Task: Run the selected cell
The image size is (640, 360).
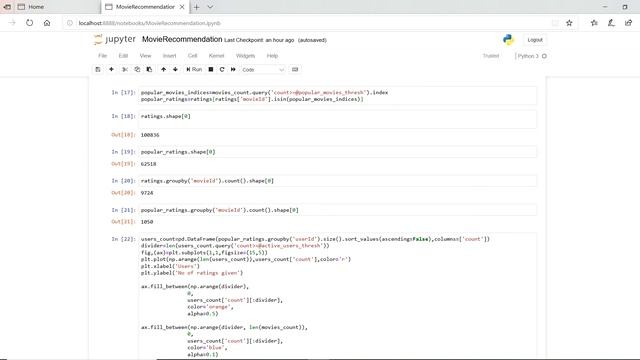Action: pos(194,69)
